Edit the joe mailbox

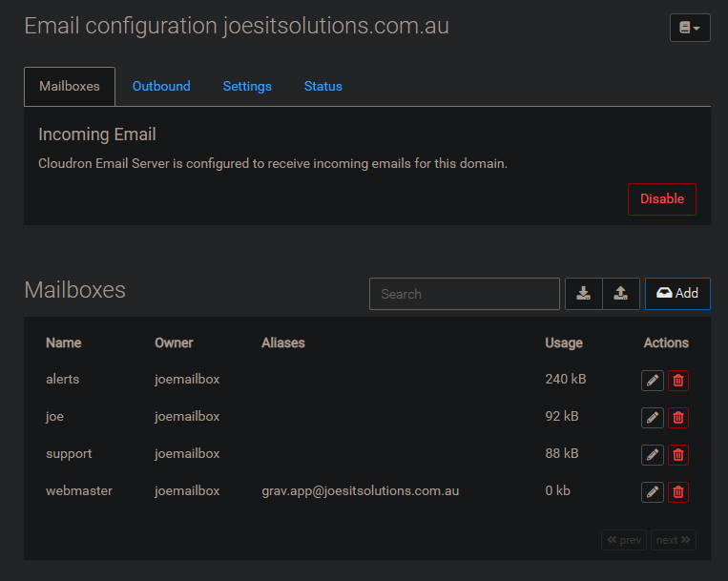(653, 418)
